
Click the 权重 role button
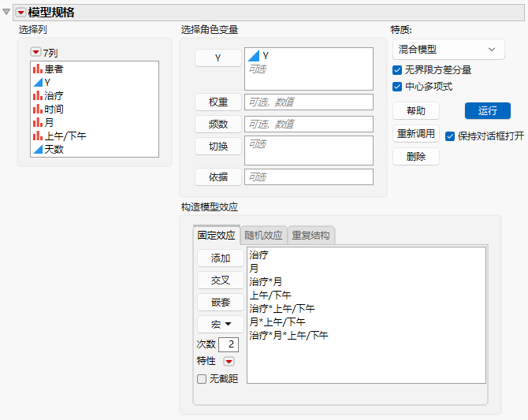pos(218,102)
